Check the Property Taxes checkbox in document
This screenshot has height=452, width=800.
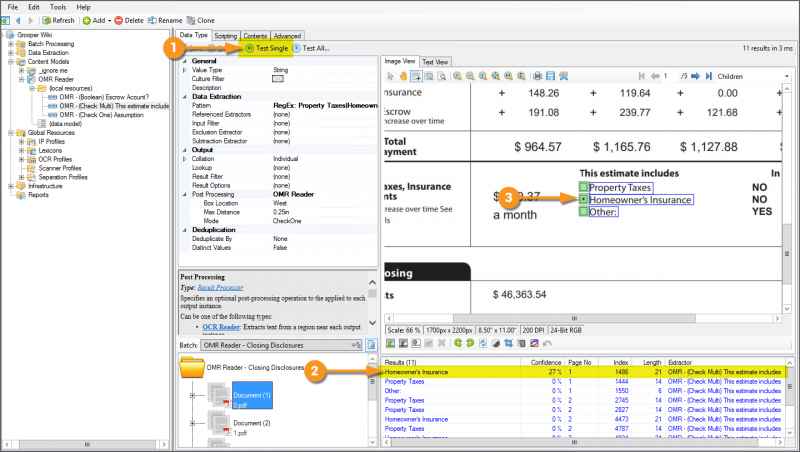pos(583,187)
